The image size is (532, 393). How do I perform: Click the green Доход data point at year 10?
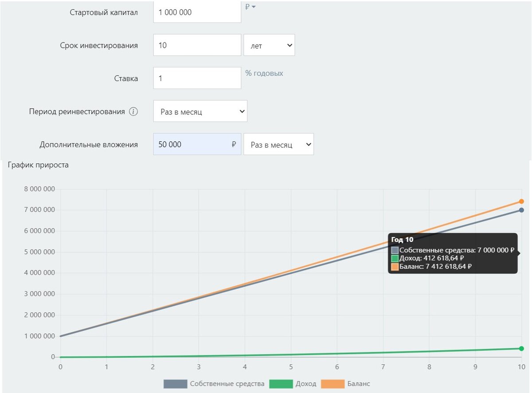(521, 348)
